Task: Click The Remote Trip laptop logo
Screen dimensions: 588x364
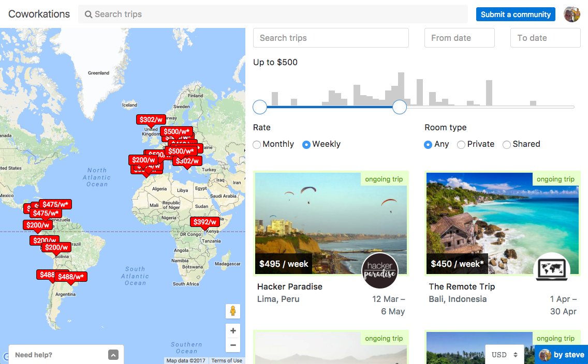Action: pos(552,269)
